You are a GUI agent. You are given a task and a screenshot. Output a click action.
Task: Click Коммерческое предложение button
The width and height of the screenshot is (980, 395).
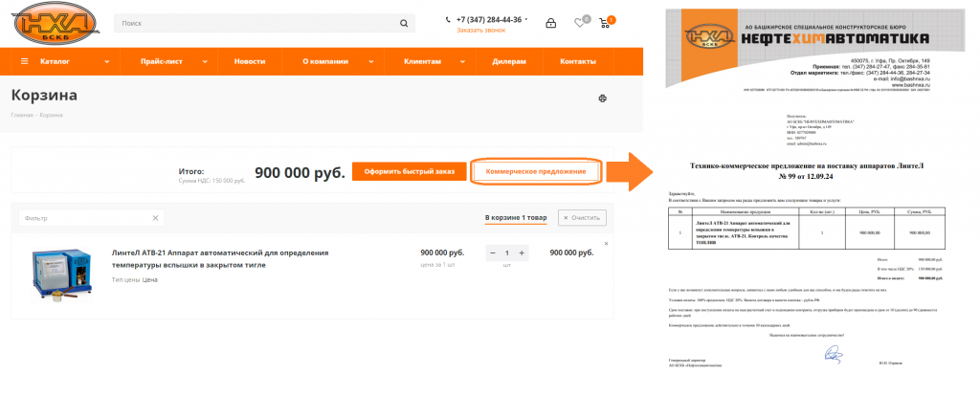(536, 171)
